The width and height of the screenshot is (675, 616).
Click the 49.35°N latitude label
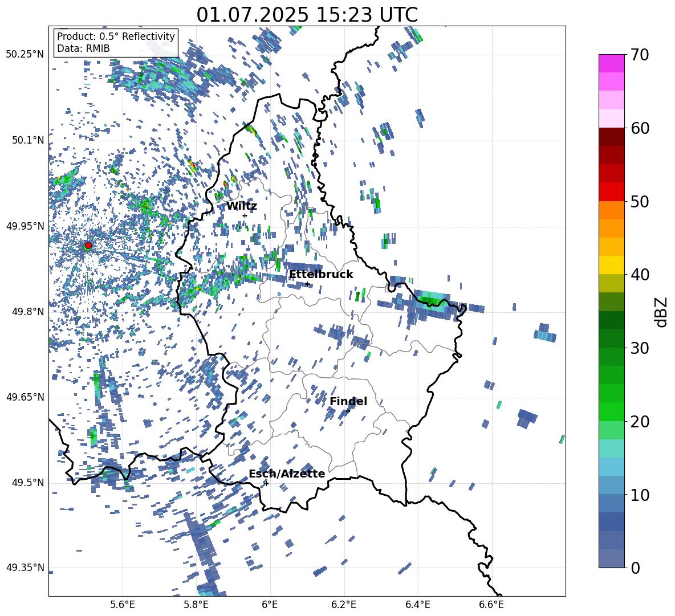coord(25,568)
